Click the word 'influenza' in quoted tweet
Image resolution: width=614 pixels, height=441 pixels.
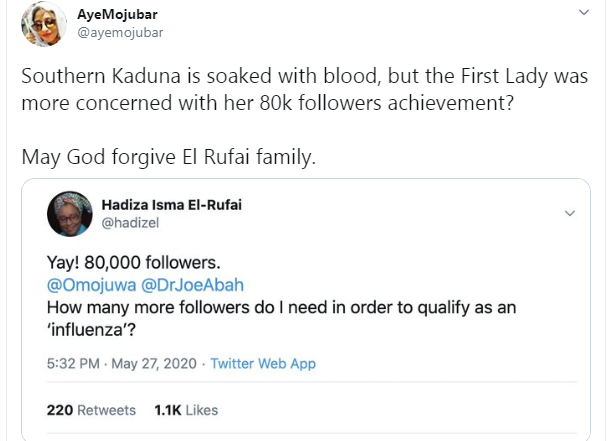(96, 329)
